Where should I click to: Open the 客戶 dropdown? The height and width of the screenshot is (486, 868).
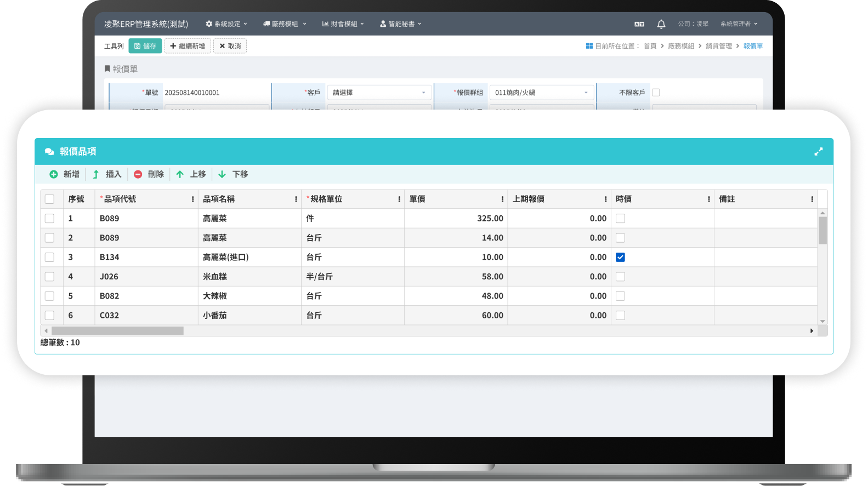coord(379,93)
